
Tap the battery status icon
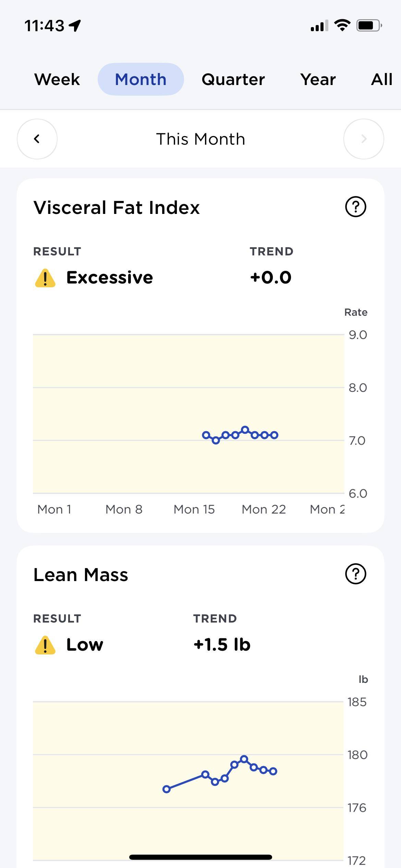(369, 25)
